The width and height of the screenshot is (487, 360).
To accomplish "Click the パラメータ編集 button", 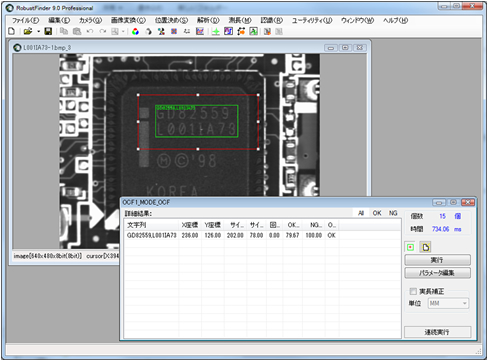I will [437, 273].
